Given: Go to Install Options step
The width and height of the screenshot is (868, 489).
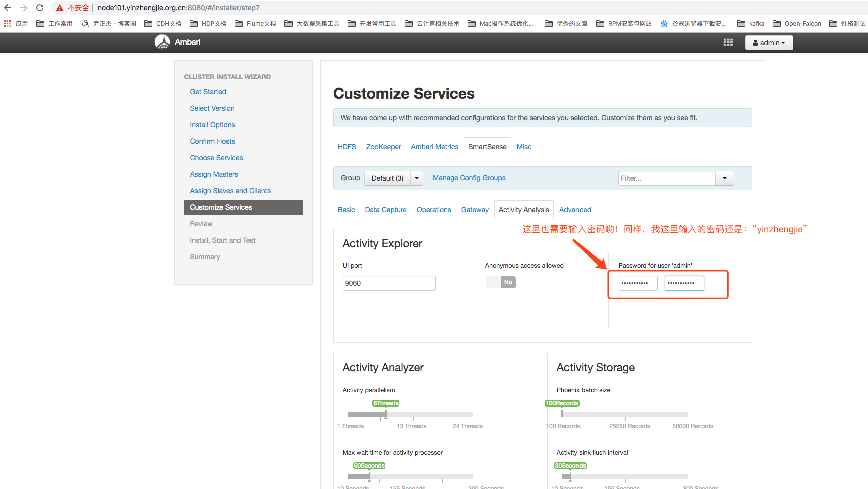Looking at the screenshot, I should pyautogui.click(x=212, y=125).
